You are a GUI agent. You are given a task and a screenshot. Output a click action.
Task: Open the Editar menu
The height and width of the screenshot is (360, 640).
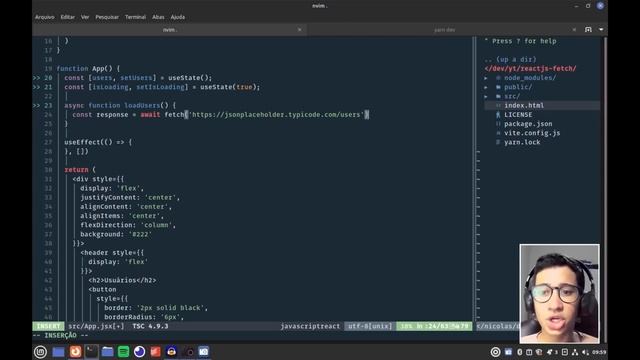(x=67, y=17)
